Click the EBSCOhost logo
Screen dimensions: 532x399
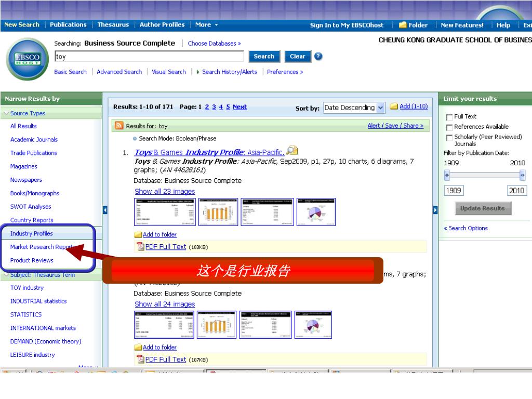point(28,59)
